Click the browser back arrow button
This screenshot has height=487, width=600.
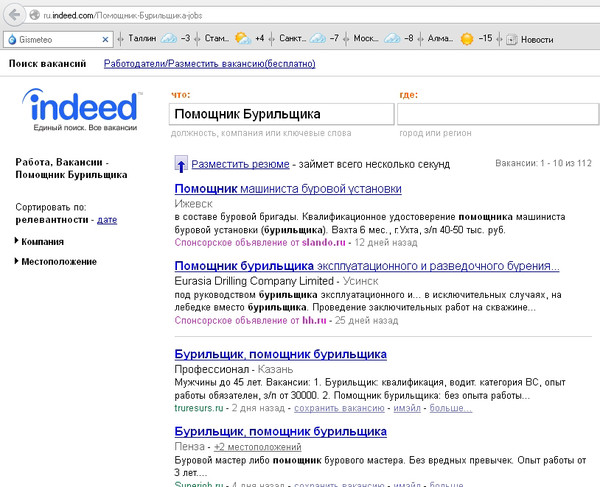14,15
